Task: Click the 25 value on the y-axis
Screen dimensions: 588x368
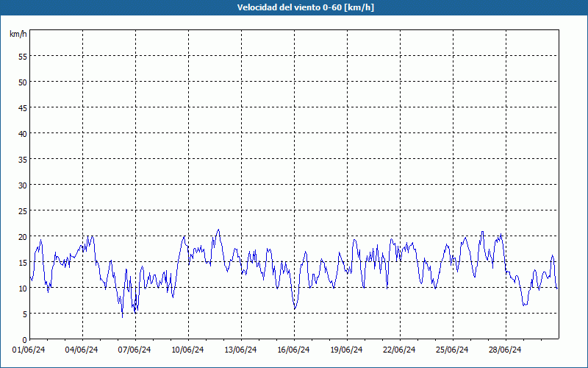Action: tap(23, 210)
